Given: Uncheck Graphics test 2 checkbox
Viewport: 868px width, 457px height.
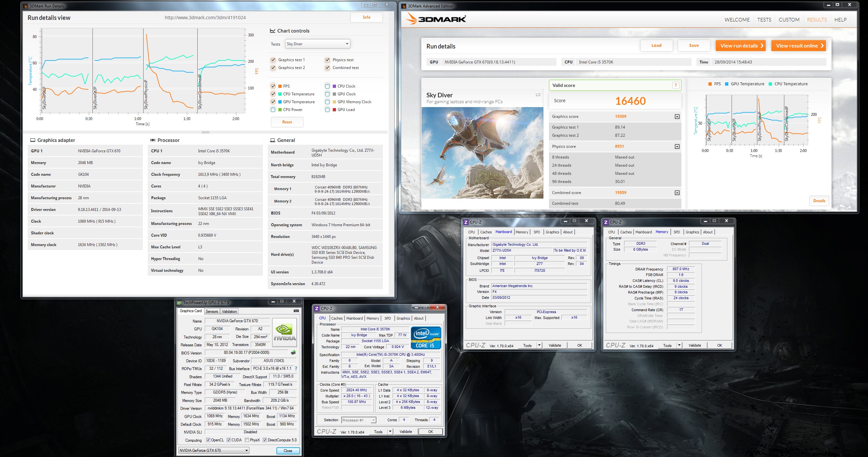Looking at the screenshot, I should click(x=273, y=68).
